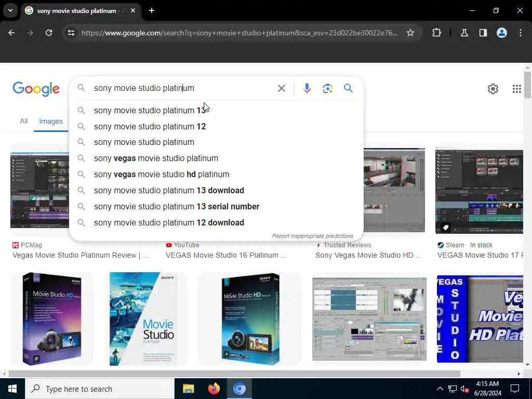The height and width of the screenshot is (399, 532).
Task: Open muted volume tray icon
Action: 465,389
